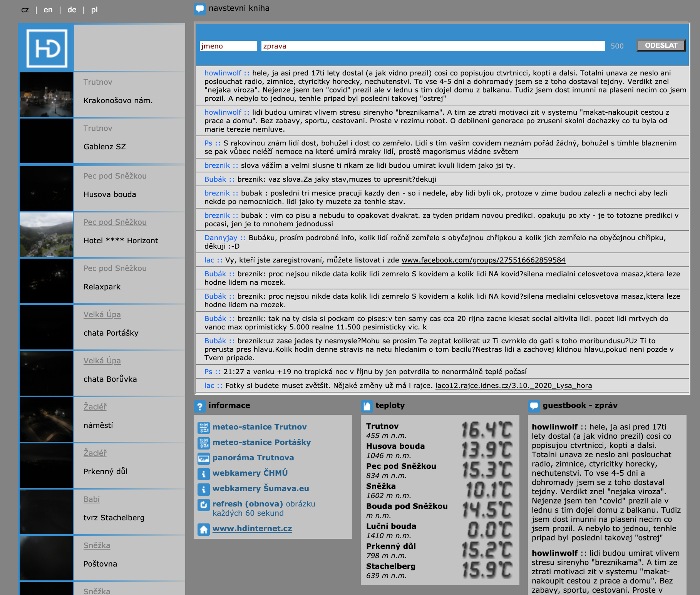
Task: Click the guestbook speech bubble icon
Action: tap(534, 406)
